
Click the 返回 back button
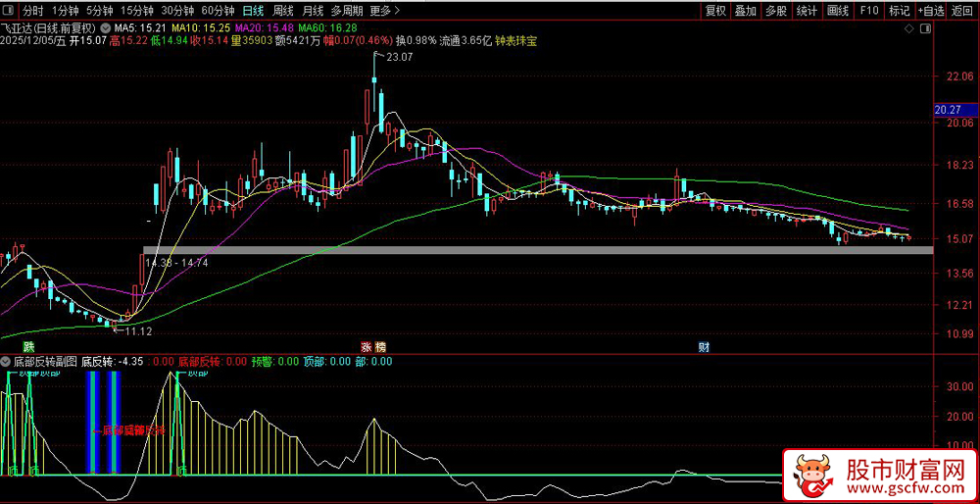[x=962, y=11]
